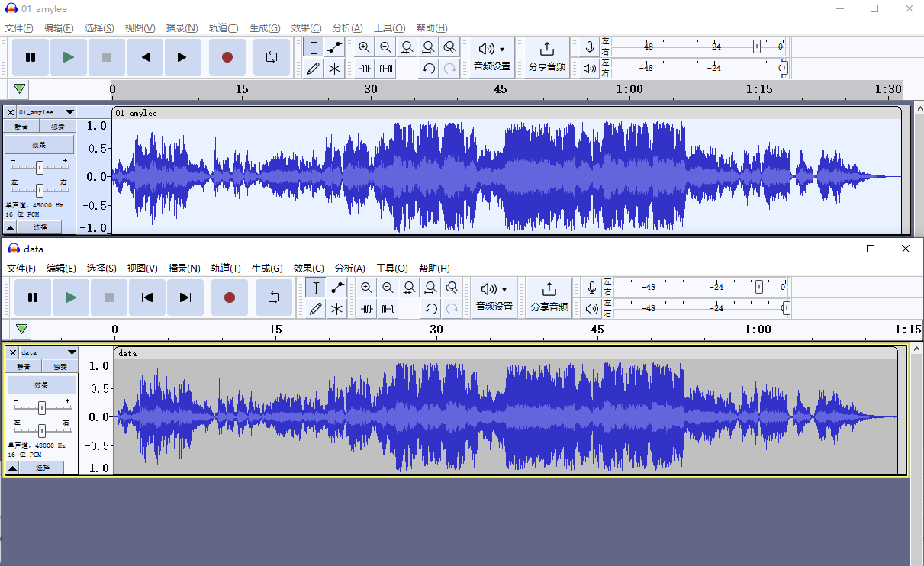This screenshot has height=566, width=924.
Task: Solo the 01_amylee track with 独奏
Action: (57, 127)
